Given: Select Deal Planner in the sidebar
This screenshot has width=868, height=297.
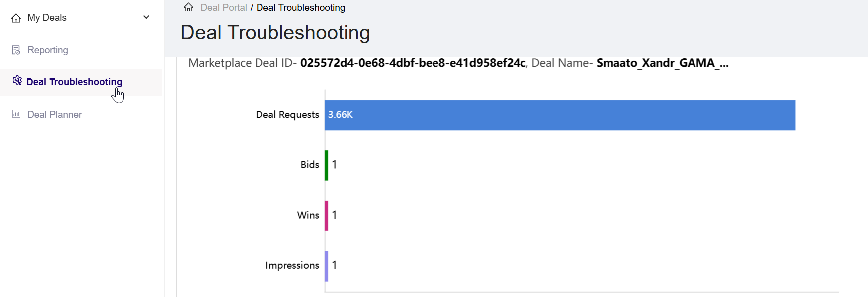Looking at the screenshot, I should 55,114.
